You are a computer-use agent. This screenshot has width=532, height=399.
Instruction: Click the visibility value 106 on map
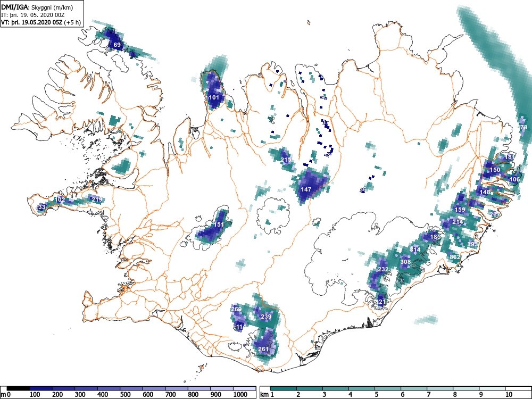[x=514, y=179]
